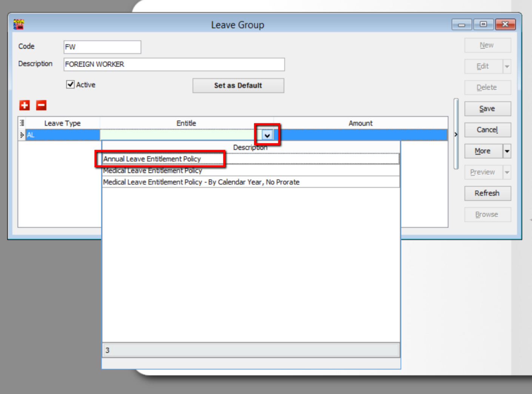Click the Leave Group application icon in title bar
Screen dimensions: 532x394
[x=18, y=24]
